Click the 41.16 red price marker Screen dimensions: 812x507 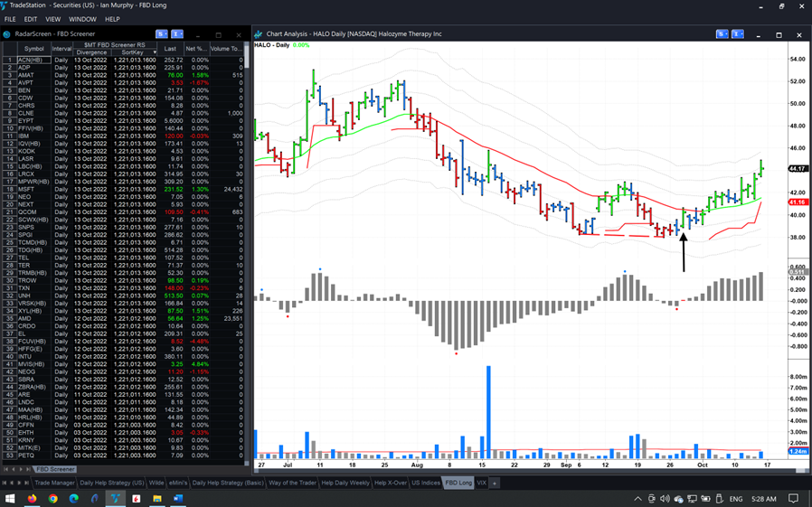point(798,202)
